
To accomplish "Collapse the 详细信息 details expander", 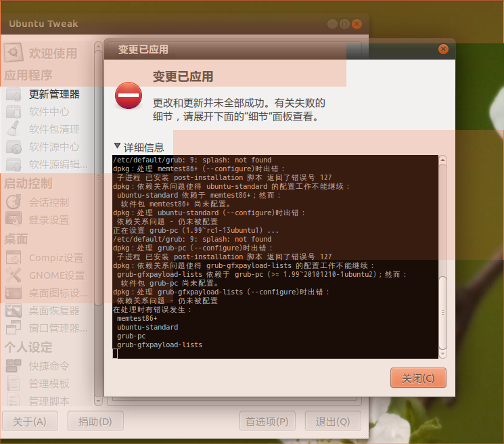I will (x=117, y=146).
